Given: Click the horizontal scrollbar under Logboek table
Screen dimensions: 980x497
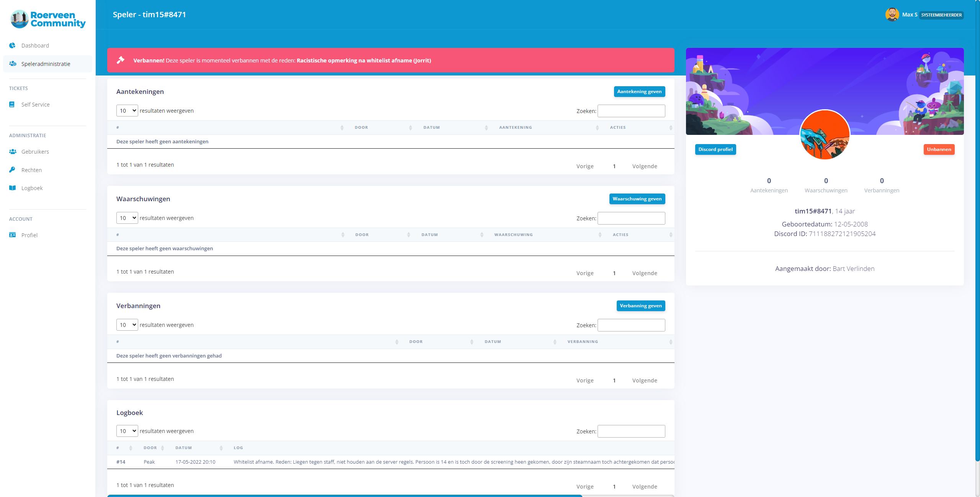Looking at the screenshot, I should pyautogui.click(x=345, y=495).
